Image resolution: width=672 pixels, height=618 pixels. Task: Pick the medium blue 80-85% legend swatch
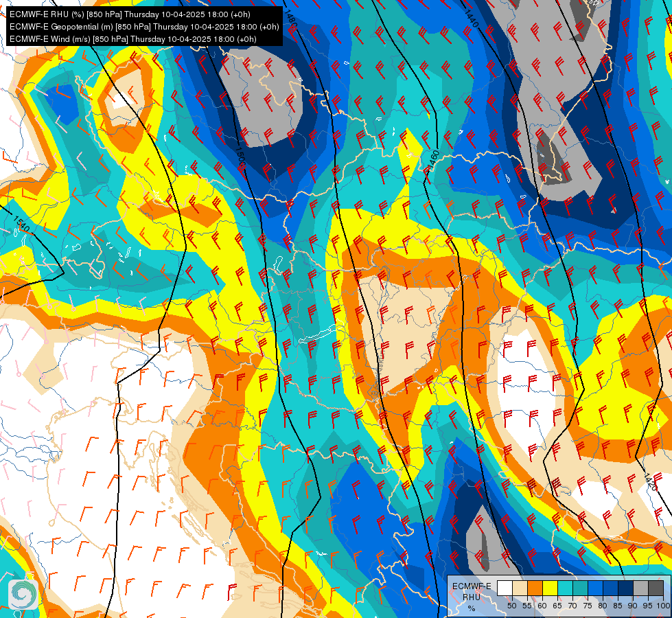pos(610,588)
